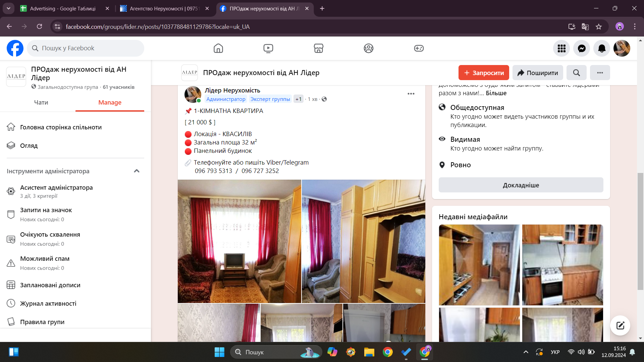This screenshot has width=644, height=362.
Task: Open the Video (Watch) icon
Action: (268, 48)
